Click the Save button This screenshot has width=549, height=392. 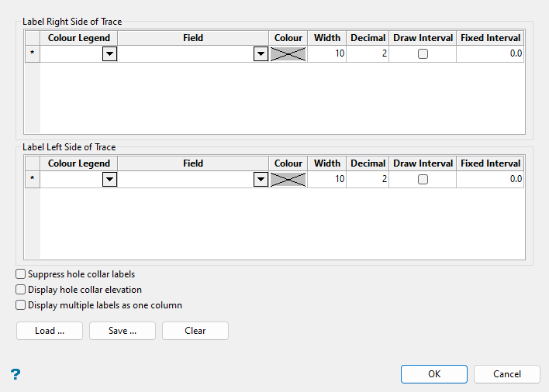pyautogui.click(x=123, y=331)
